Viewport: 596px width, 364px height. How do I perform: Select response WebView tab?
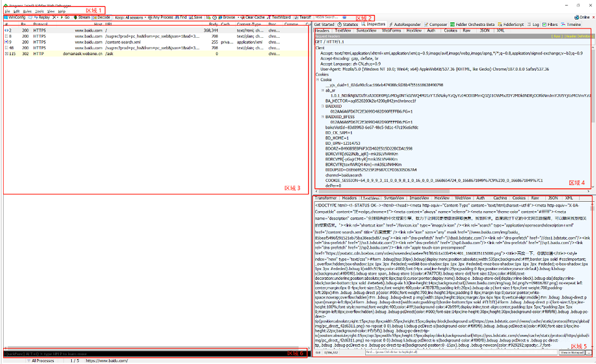[x=463, y=198]
